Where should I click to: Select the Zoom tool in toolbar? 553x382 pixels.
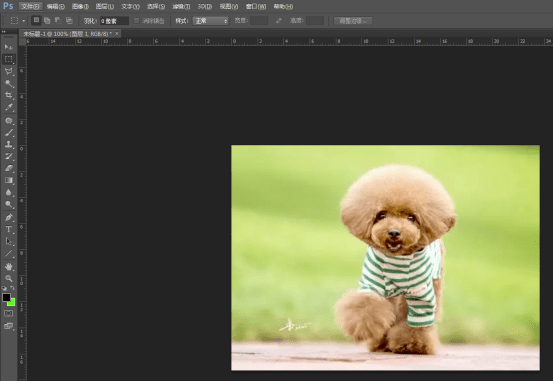(x=8, y=279)
